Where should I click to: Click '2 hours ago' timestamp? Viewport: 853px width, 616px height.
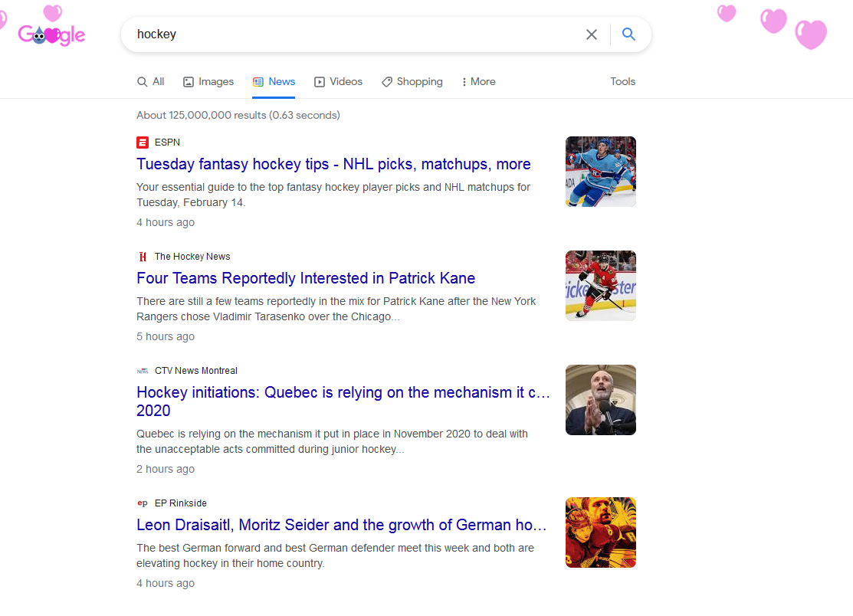point(166,469)
